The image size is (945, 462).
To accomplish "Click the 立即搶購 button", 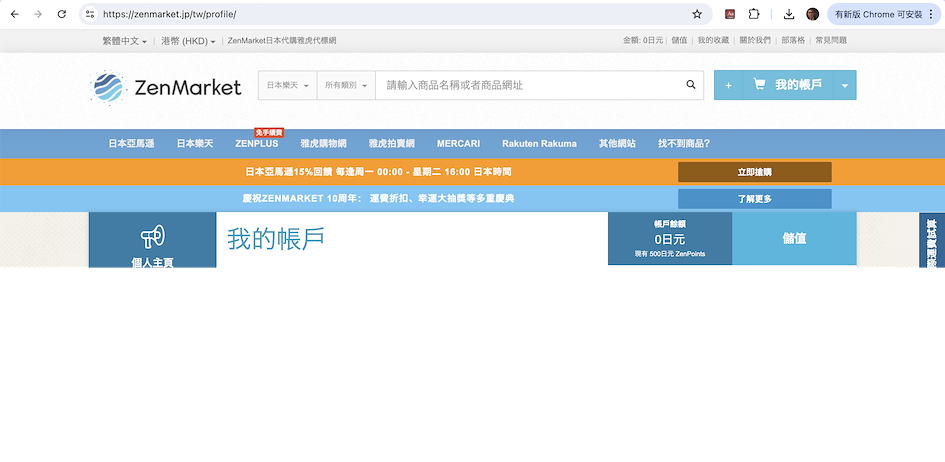I will tap(755, 172).
